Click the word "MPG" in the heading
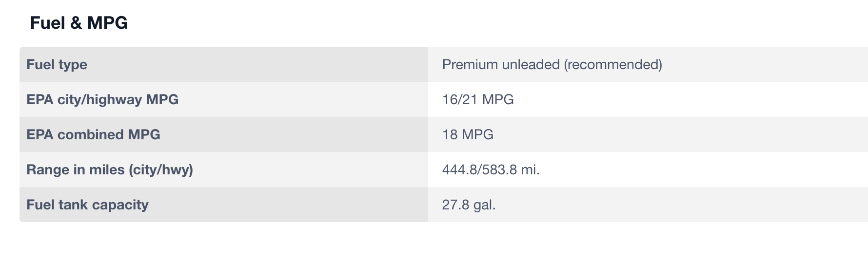Viewport: 868px width, 262px height. pyautogui.click(x=107, y=23)
